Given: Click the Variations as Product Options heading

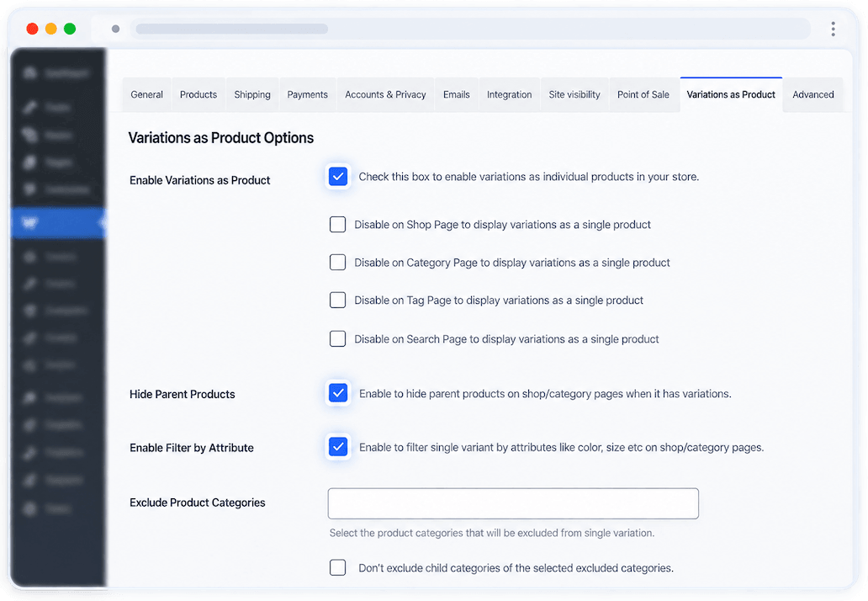Looking at the screenshot, I should [x=221, y=138].
